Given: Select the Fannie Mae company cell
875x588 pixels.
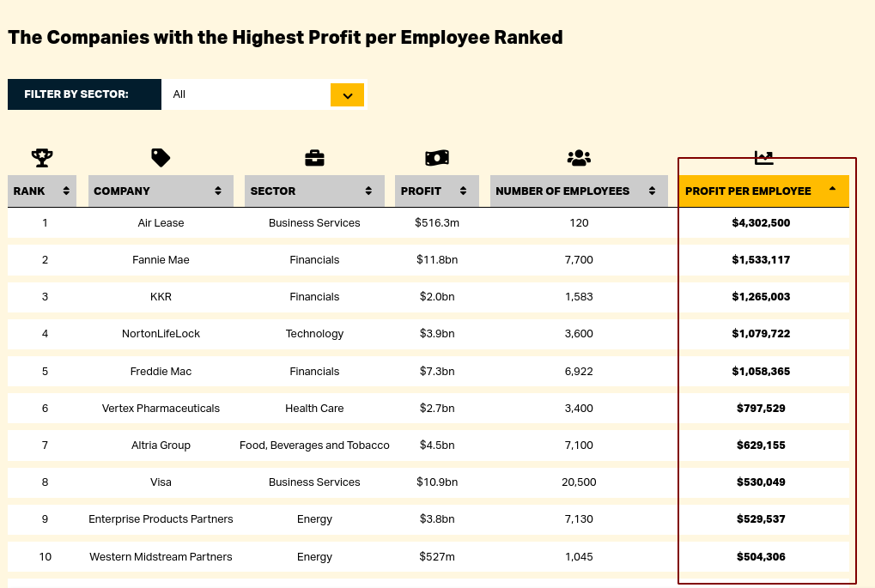Looking at the screenshot, I should 161,259.
